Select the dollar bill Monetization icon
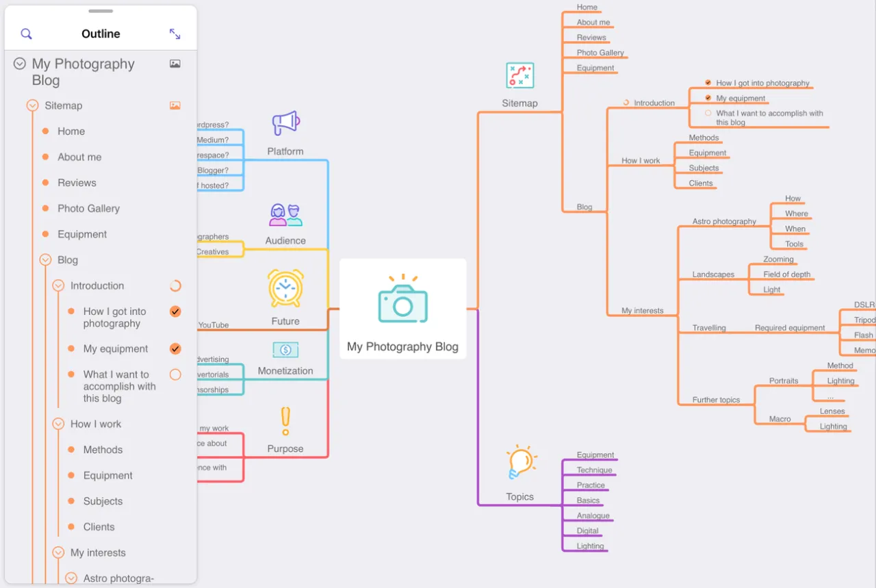Image resolution: width=876 pixels, height=588 pixels. coord(285,350)
